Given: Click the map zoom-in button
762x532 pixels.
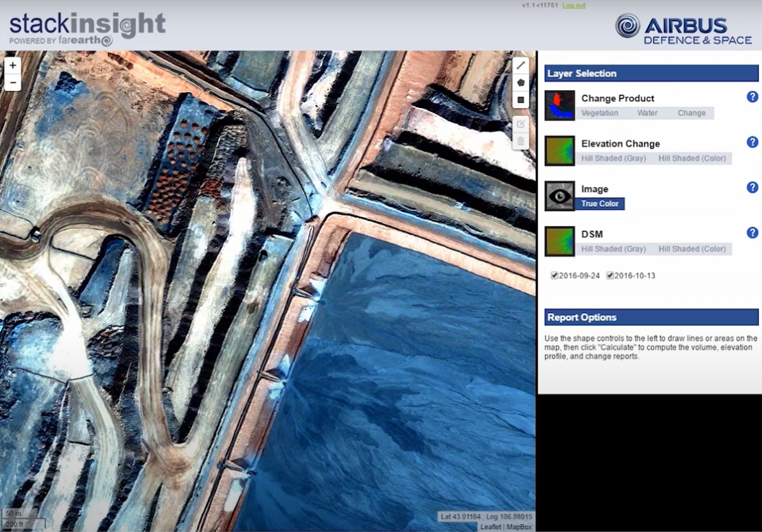Looking at the screenshot, I should 12,65.
